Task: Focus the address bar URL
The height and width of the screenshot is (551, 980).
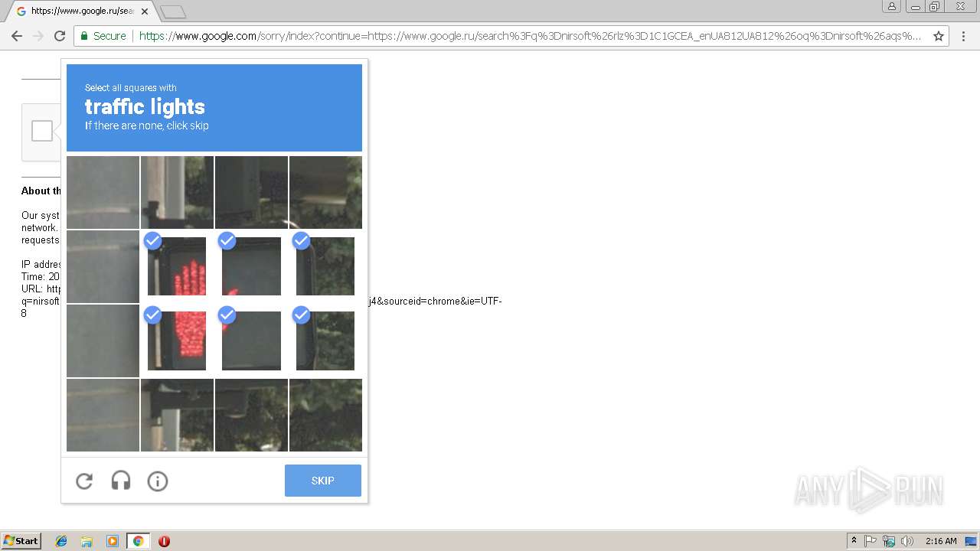Action: click(x=530, y=36)
